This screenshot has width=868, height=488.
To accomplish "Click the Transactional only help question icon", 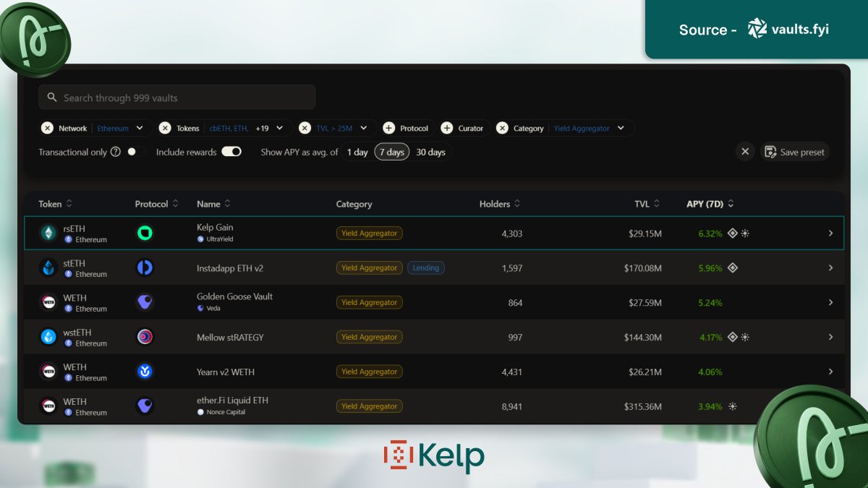I will pos(115,152).
